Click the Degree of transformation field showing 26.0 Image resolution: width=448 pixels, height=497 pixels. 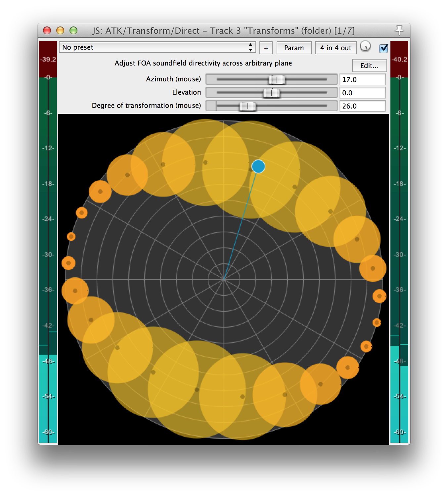tap(362, 106)
